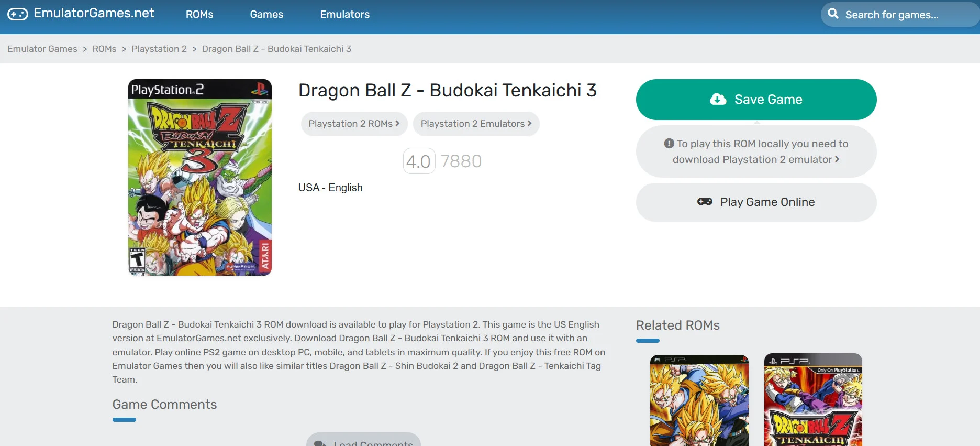980x446 pixels.
Task: Click the Game Comments heading
Action: 164,405
